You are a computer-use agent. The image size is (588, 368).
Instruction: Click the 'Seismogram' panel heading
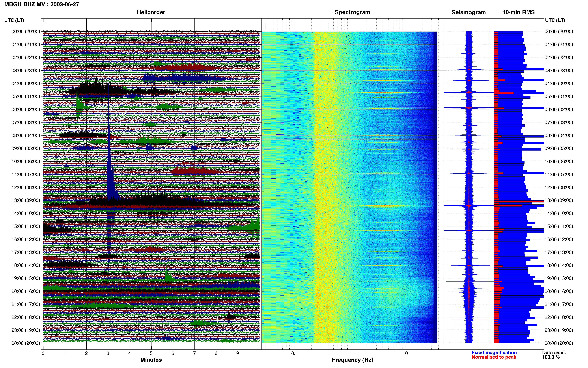(468, 12)
